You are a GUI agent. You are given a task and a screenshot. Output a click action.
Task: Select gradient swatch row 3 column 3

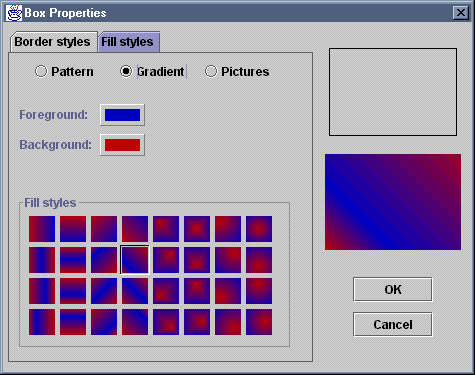coord(104,291)
